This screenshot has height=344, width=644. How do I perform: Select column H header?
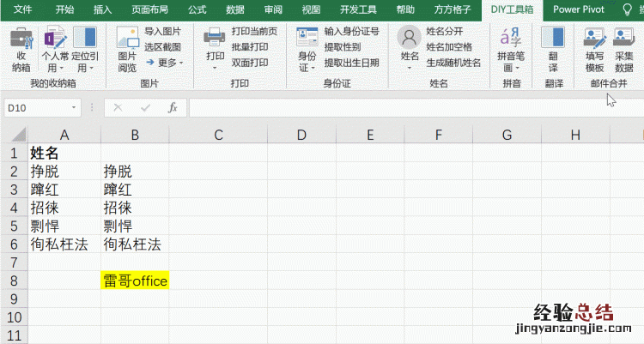pos(575,135)
